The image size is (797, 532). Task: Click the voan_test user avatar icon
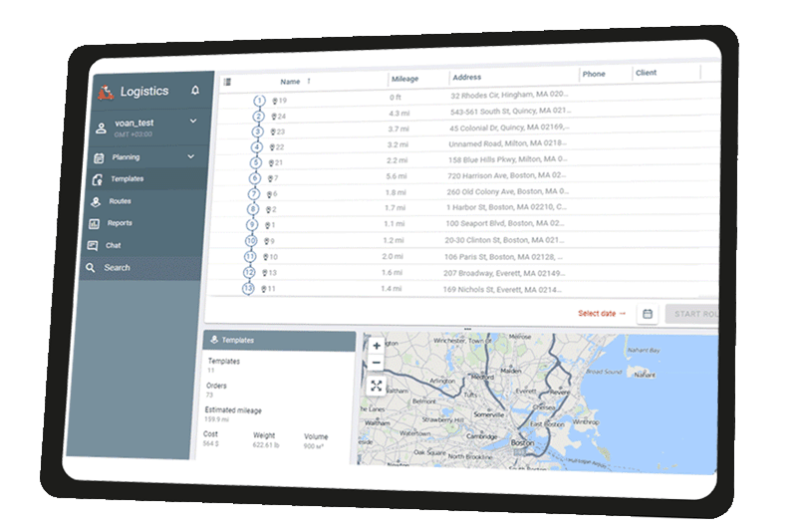point(101,128)
